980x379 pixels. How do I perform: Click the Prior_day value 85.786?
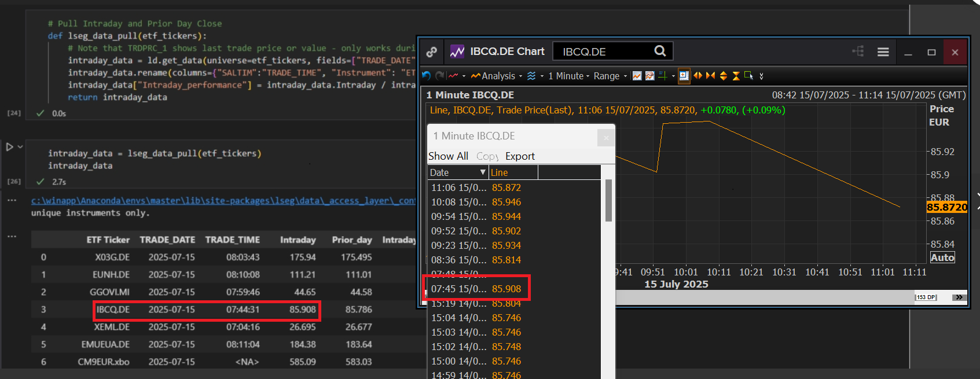tap(359, 310)
